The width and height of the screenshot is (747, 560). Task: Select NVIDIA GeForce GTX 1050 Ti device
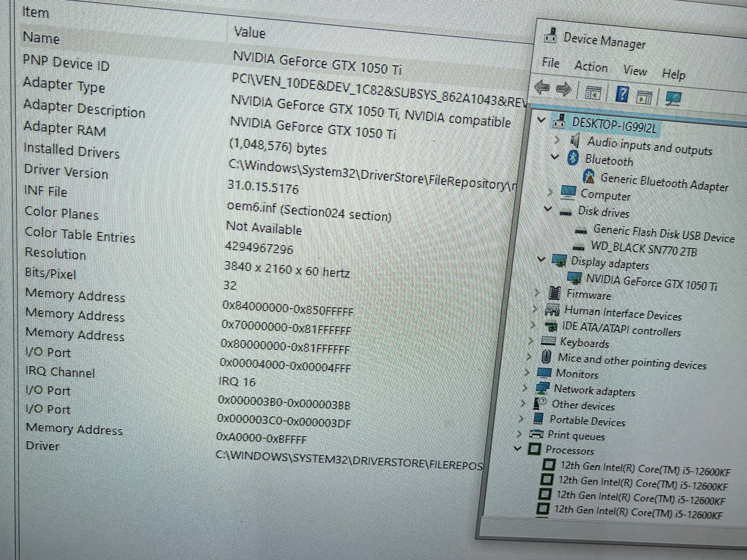click(x=651, y=283)
